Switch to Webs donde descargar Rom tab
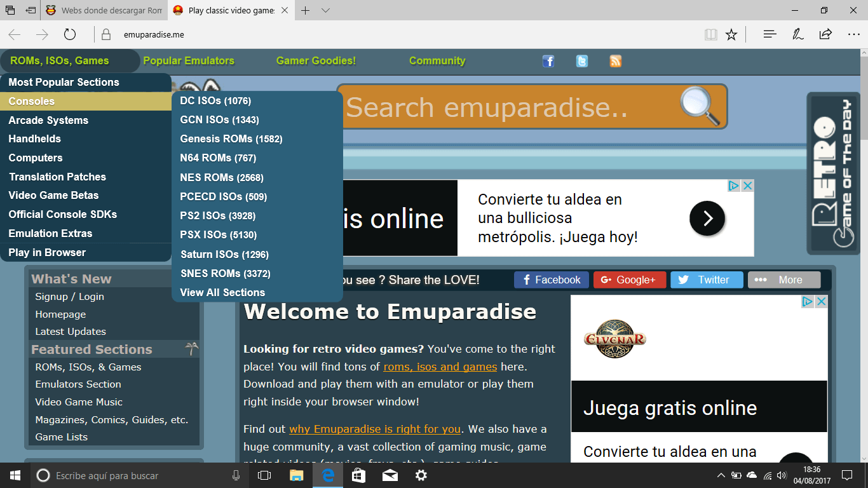Viewport: 868px width, 488px height. click(x=105, y=10)
